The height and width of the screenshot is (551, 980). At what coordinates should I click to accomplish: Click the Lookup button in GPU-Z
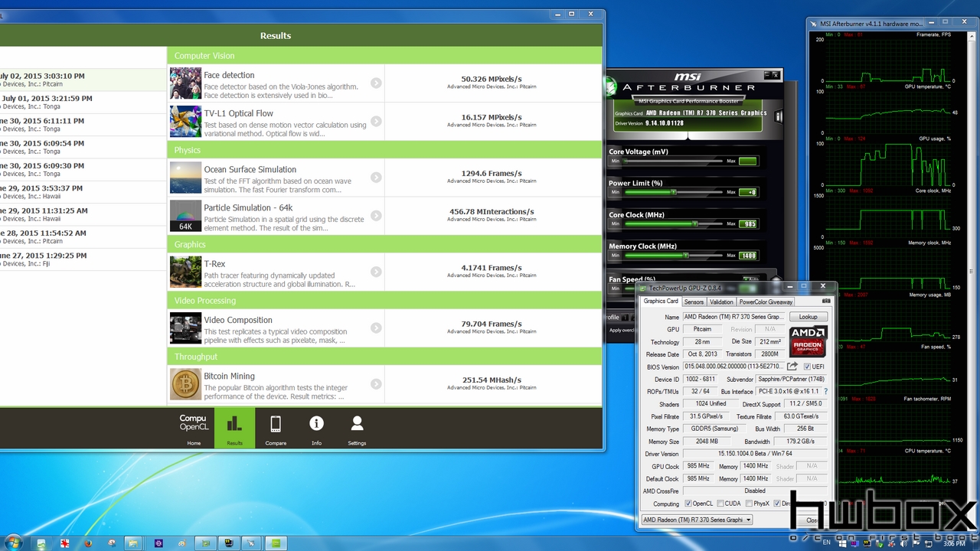point(808,317)
